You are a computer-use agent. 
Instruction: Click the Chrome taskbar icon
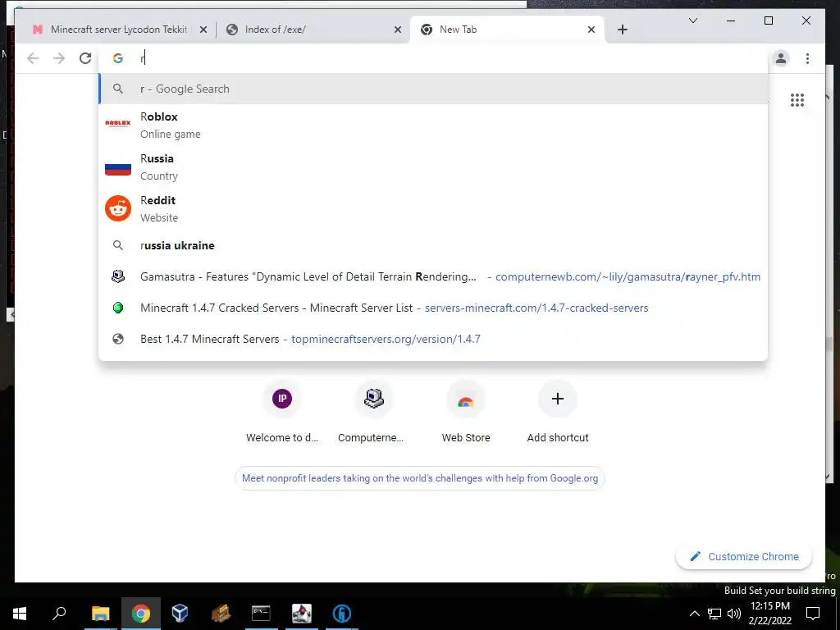(140, 614)
